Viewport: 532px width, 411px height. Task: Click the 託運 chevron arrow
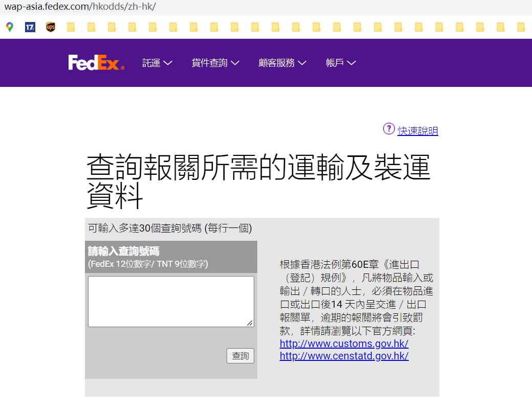click(168, 63)
